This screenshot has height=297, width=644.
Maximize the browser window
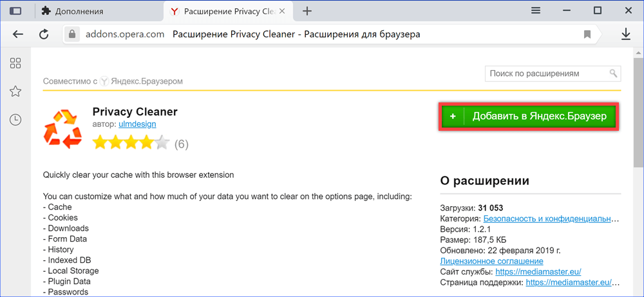click(598, 11)
